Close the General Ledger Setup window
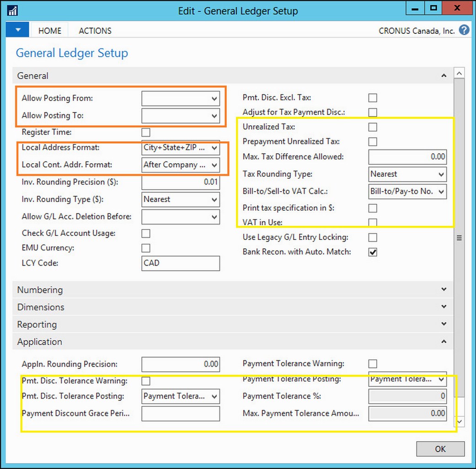Viewport: 476px width, 469px height. 457,8
